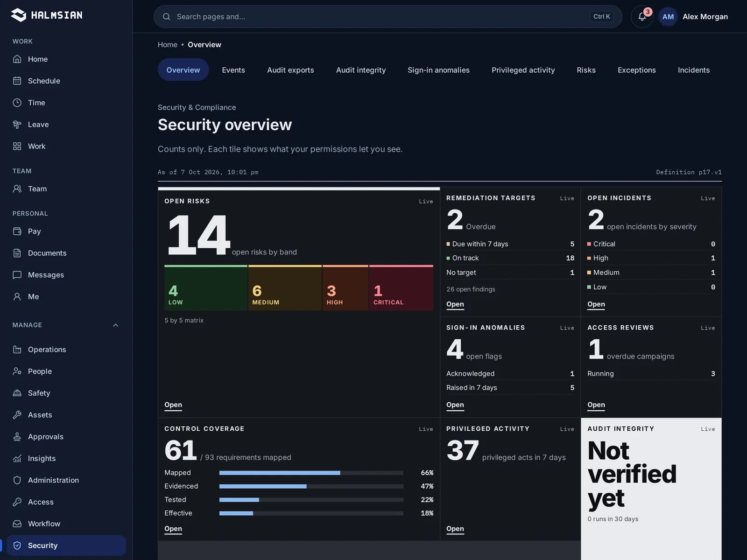The width and height of the screenshot is (747, 560).
Task: Click the Audit Integrity Not verified tile
Action: 651,489
